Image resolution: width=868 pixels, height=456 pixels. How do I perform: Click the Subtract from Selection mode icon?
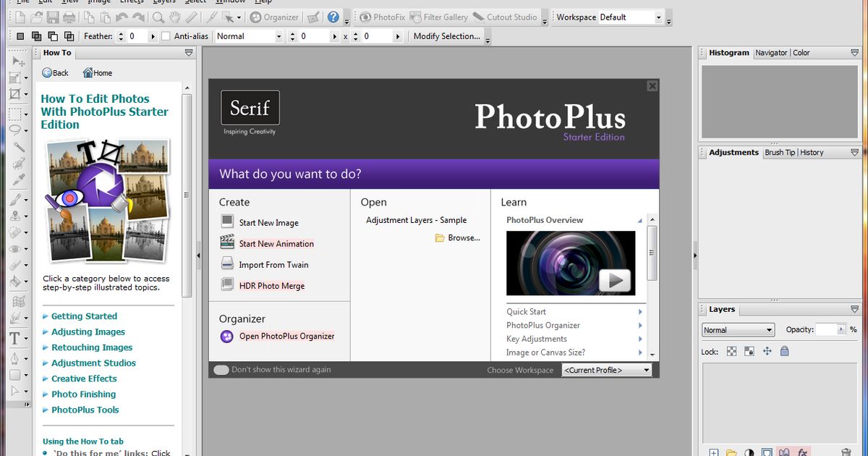click(53, 36)
